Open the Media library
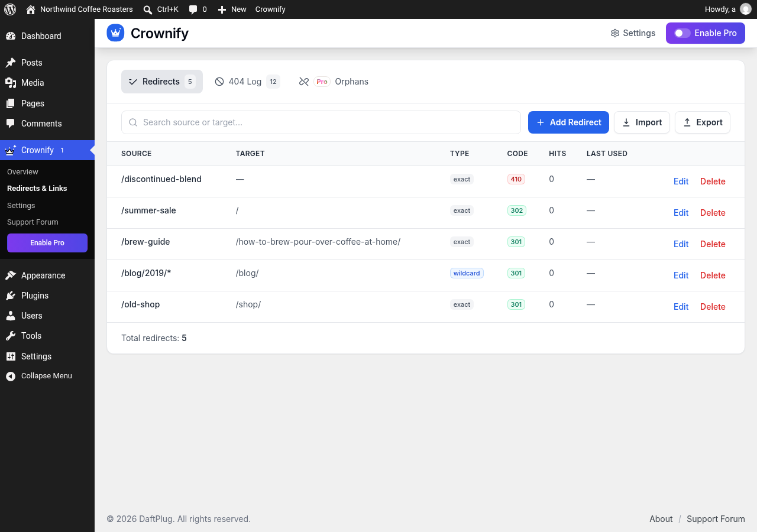This screenshot has width=757, height=532. point(47,83)
